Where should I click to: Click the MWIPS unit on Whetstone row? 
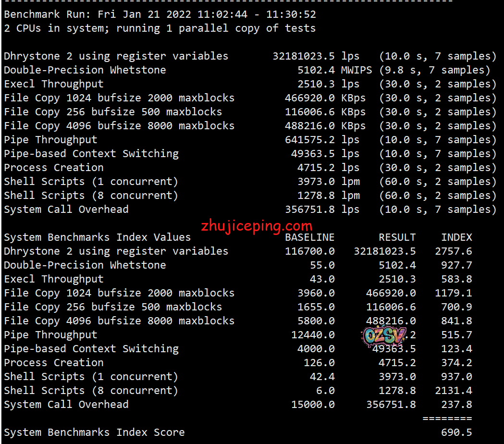click(356, 70)
